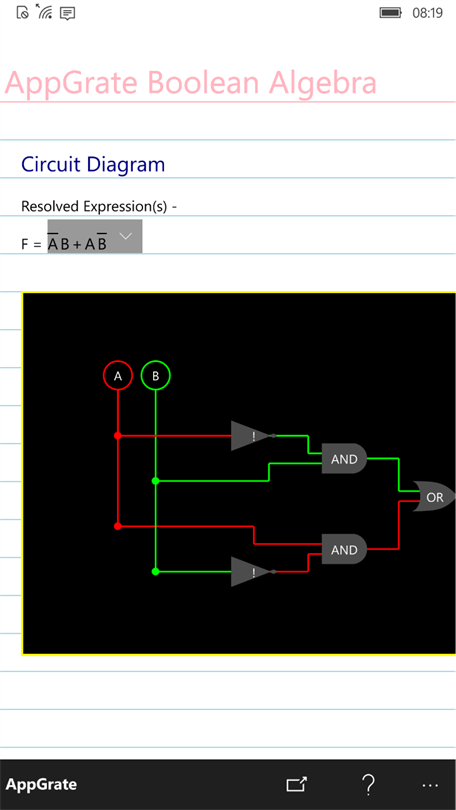This screenshot has height=810, width=456.
Task: Select the expression A̅B + AB̅ combo box
Action: 95,236
